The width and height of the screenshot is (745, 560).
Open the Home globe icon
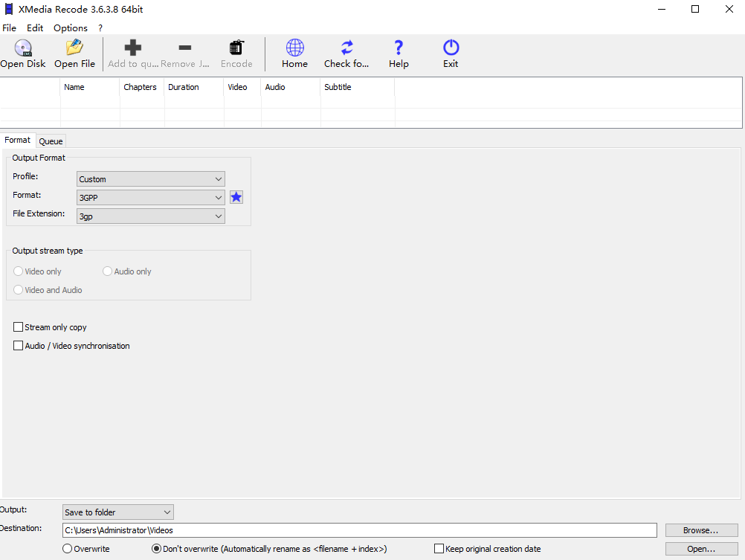coord(294,48)
